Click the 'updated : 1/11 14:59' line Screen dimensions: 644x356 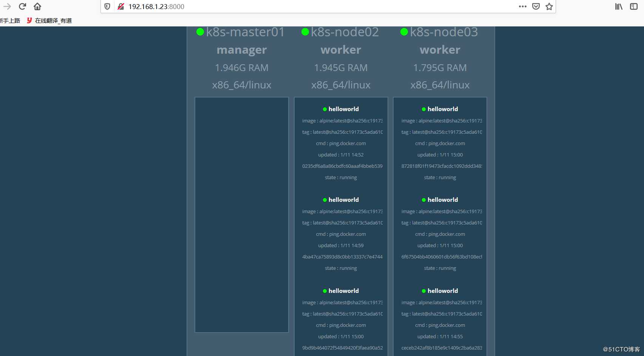click(x=341, y=246)
